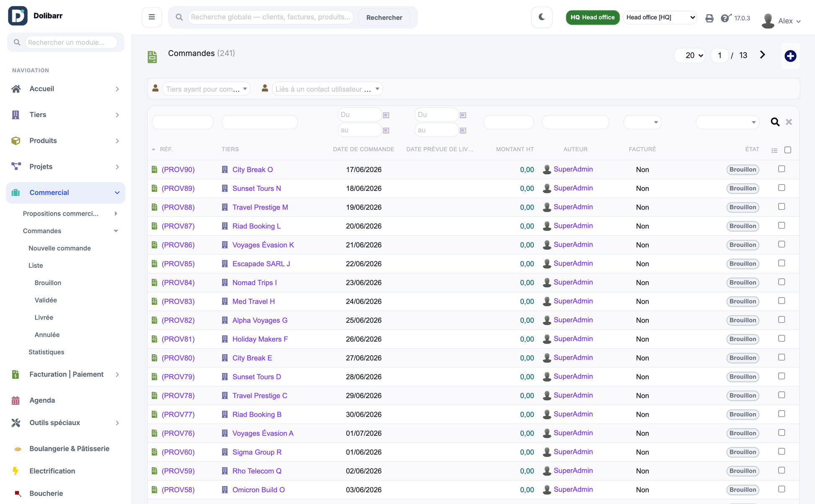Click the page number 1 input
This screenshot has width=815, height=504.
coord(719,55)
